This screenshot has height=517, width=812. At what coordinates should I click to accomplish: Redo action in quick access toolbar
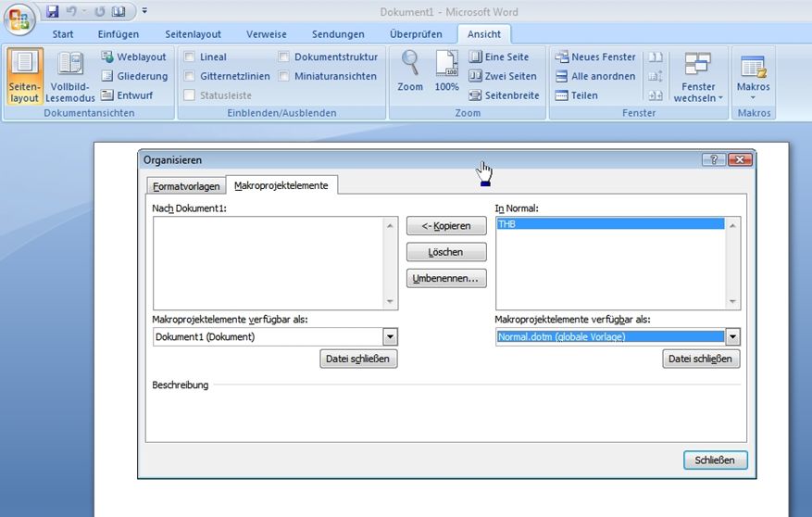[99, 11]
